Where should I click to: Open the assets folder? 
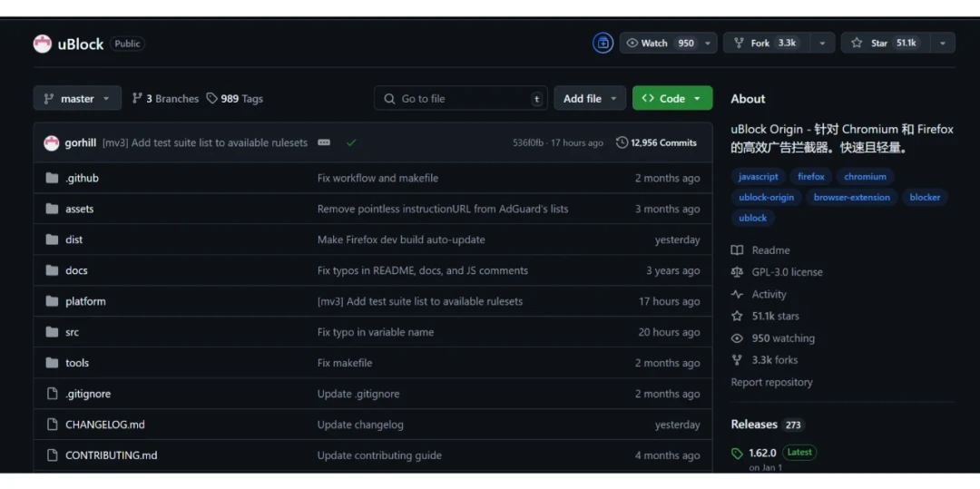[x=79, y=209]
